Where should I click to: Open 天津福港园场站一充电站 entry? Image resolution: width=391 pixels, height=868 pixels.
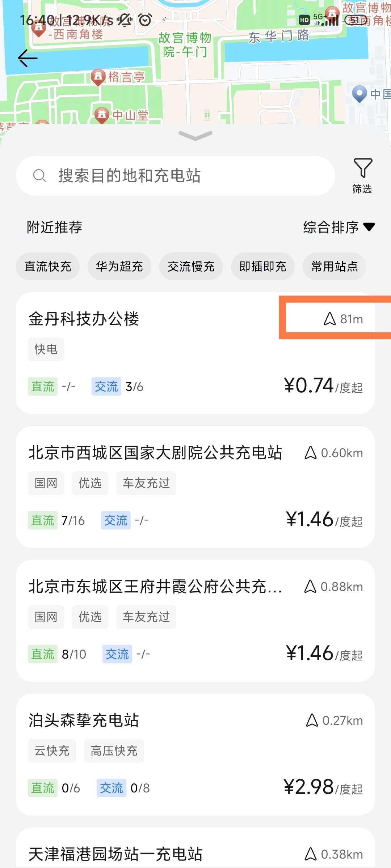point(116,854)
